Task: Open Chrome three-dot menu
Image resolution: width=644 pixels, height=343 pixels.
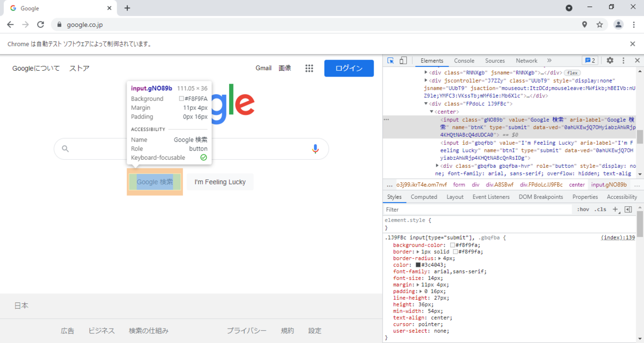Action: coord(633,25)
